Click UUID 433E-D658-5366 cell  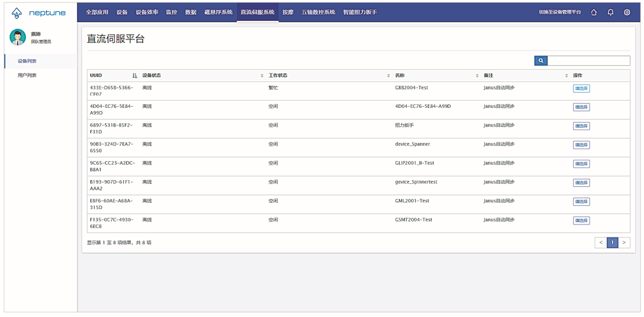112,91
